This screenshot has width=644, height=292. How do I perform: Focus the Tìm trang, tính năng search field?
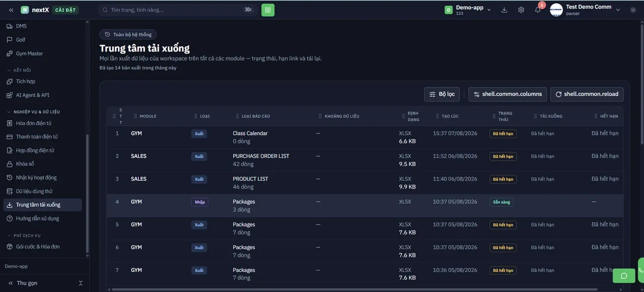[178, 10]
